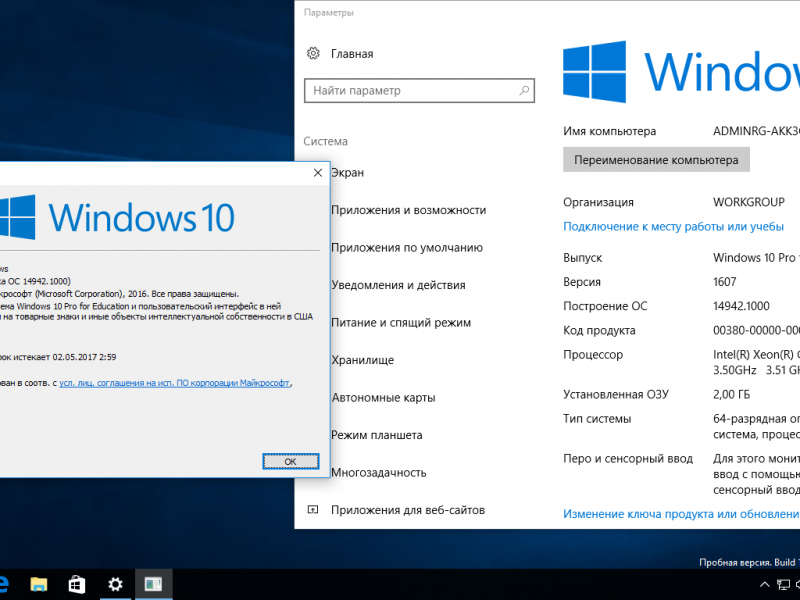
Task: Select the winver window icon on the taskbar
Action: [153, 584]
